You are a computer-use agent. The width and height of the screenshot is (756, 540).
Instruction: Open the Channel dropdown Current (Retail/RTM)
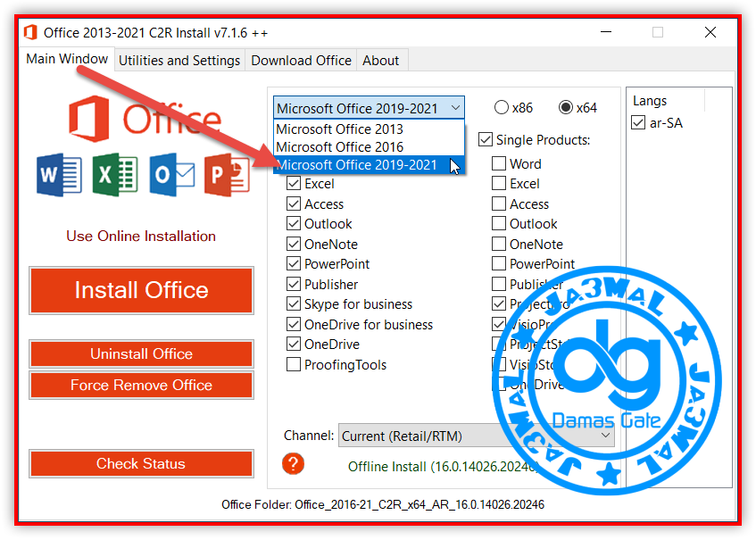(477, 436)
